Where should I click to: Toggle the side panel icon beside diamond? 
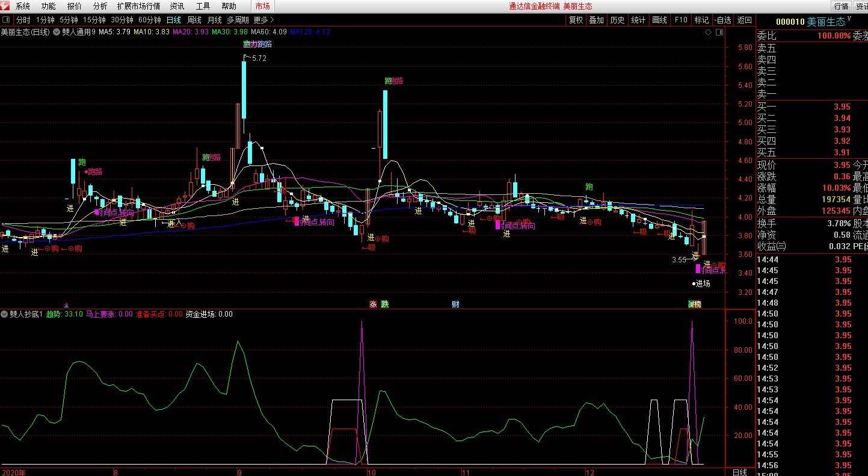[x=719, y=32]
